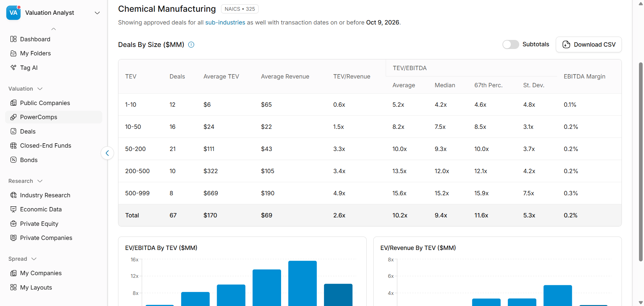644x306 pixels.
Task: Click the tallest EV/Revenue chart bar
Action: 557,295
